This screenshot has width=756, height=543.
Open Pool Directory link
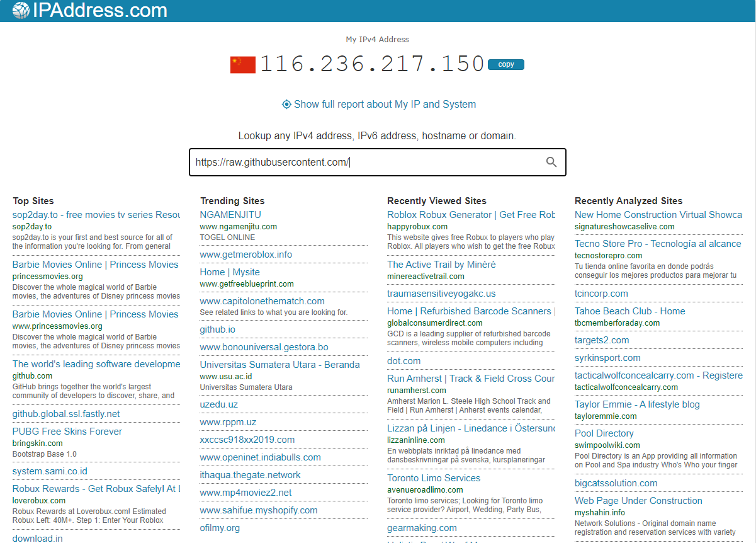(604, 433)
